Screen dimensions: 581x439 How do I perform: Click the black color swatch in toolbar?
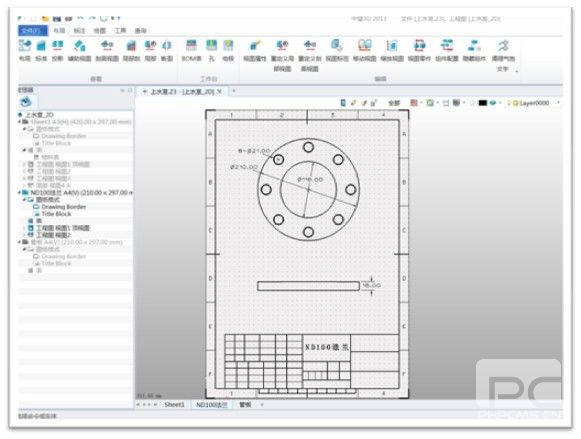482,103
